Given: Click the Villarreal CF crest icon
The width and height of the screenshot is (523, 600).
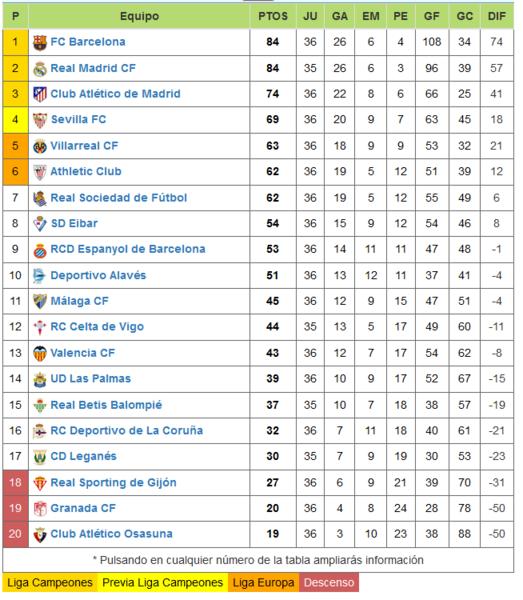Looking at the screenshot, I should 40,146.
